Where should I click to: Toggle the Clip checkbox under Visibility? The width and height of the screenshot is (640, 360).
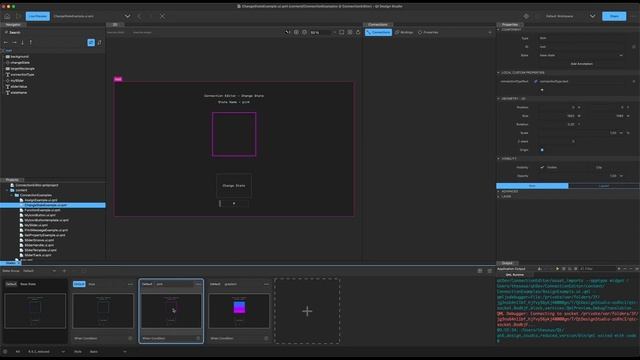592,167
